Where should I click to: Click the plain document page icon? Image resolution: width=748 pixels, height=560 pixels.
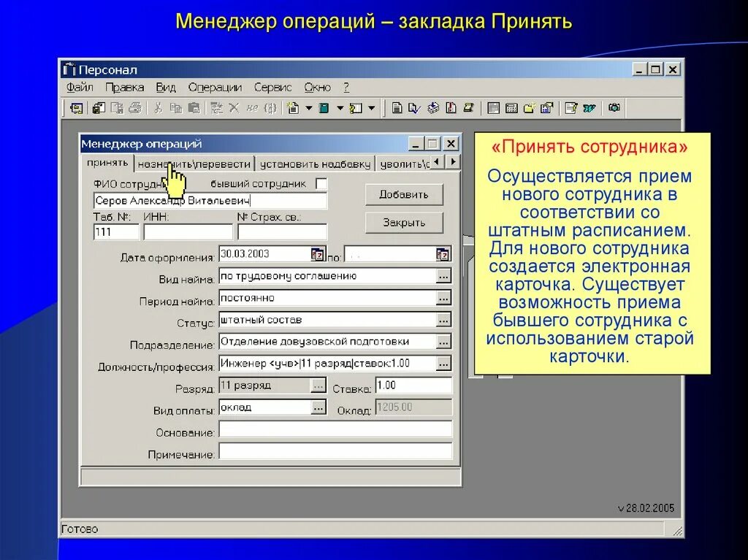[397, 108]
